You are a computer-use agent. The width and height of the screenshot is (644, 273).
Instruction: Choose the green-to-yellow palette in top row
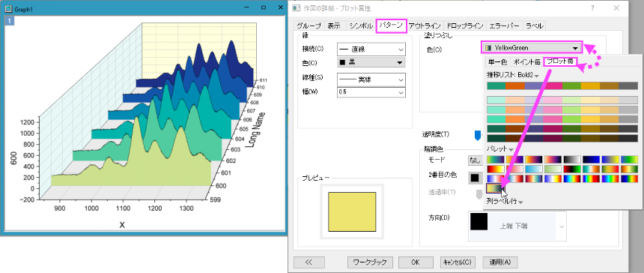[x=629, y=160]
